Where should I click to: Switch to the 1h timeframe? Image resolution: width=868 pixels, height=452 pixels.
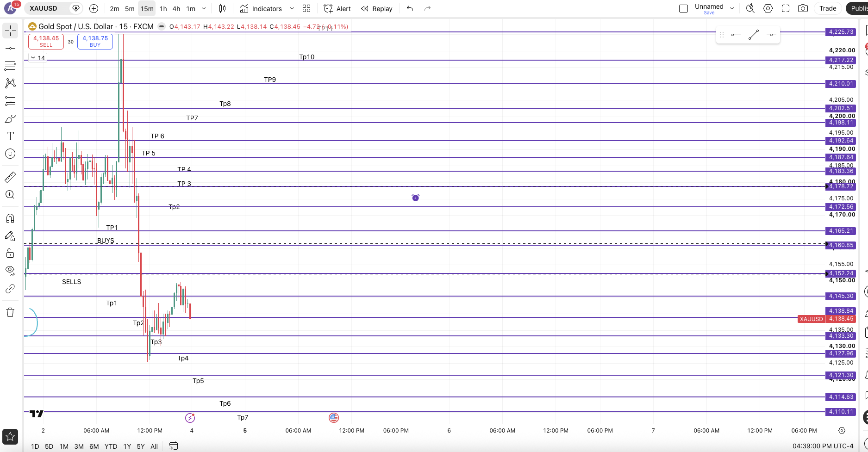point(163,9)
